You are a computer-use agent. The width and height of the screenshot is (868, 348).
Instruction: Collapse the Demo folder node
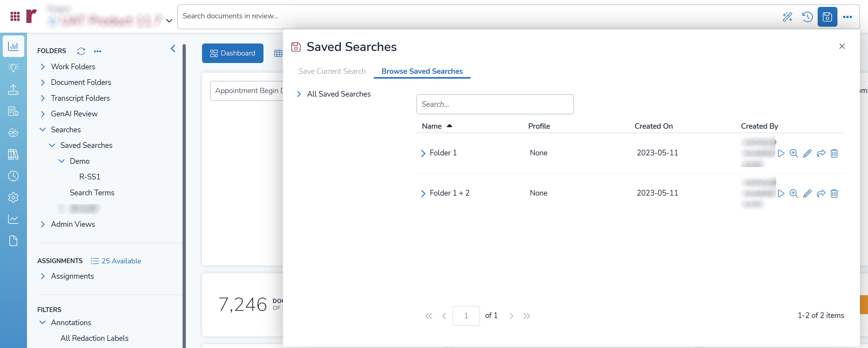coord(61,161)
